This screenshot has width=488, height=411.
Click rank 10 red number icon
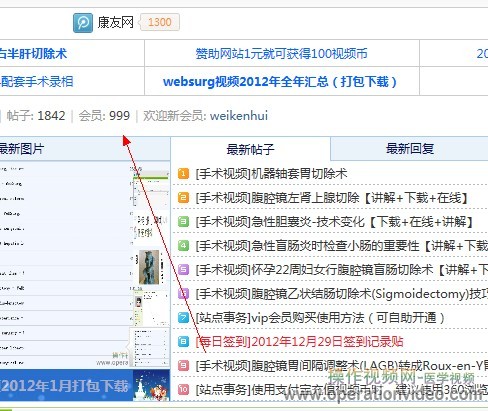click(183, 389)
